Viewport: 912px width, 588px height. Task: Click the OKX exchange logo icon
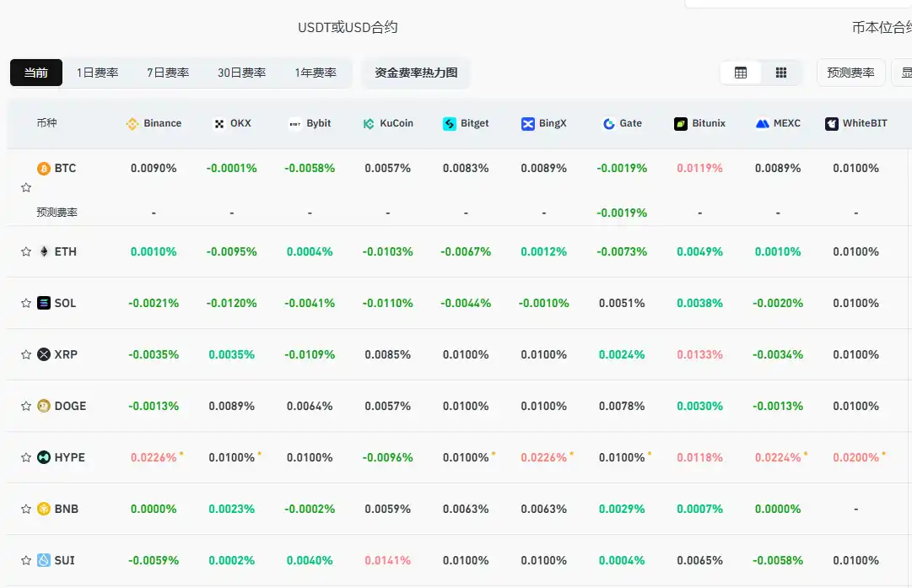click(219, 124)
